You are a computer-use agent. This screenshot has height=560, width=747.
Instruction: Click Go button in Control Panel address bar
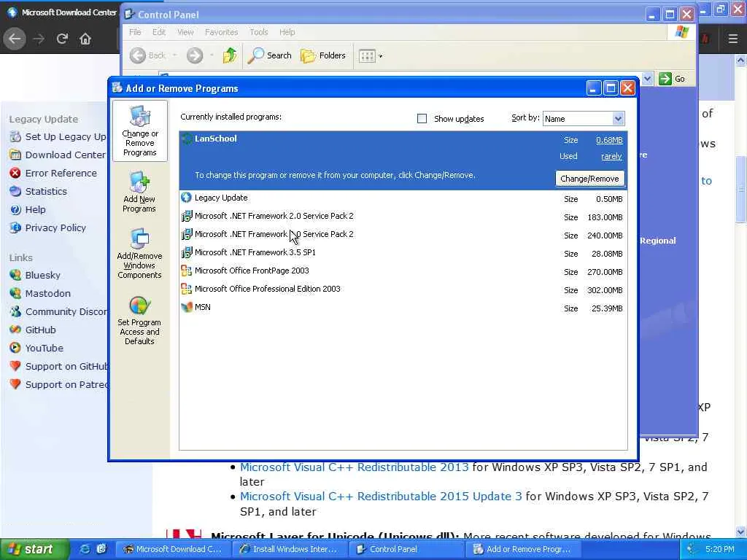672,79
